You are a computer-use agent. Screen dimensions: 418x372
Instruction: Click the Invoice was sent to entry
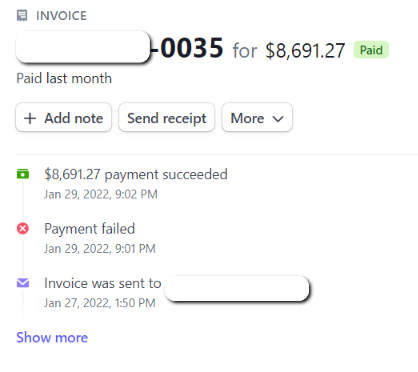103,283
